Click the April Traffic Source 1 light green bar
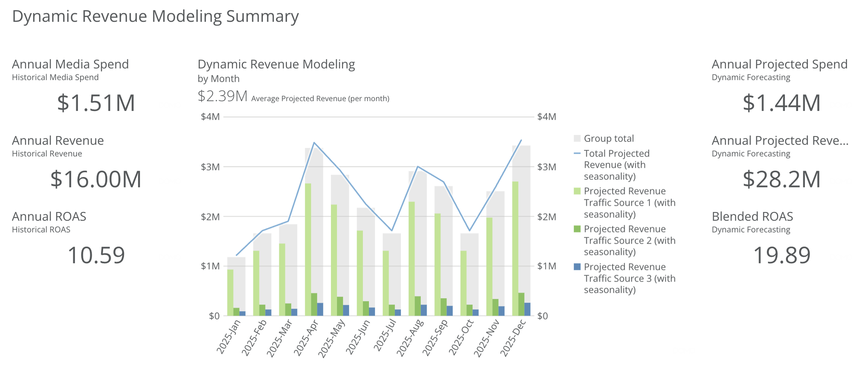 tap(308, 249)
